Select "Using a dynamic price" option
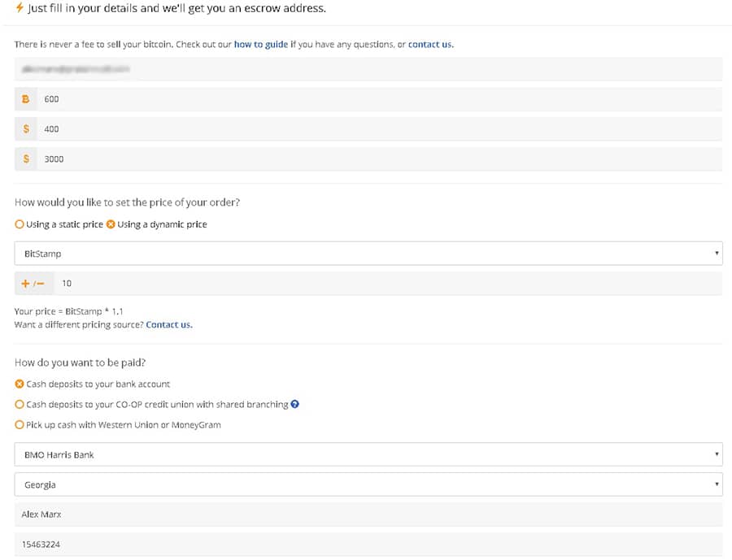This screenshot has width=732, height=560. [x=111, y=224]
